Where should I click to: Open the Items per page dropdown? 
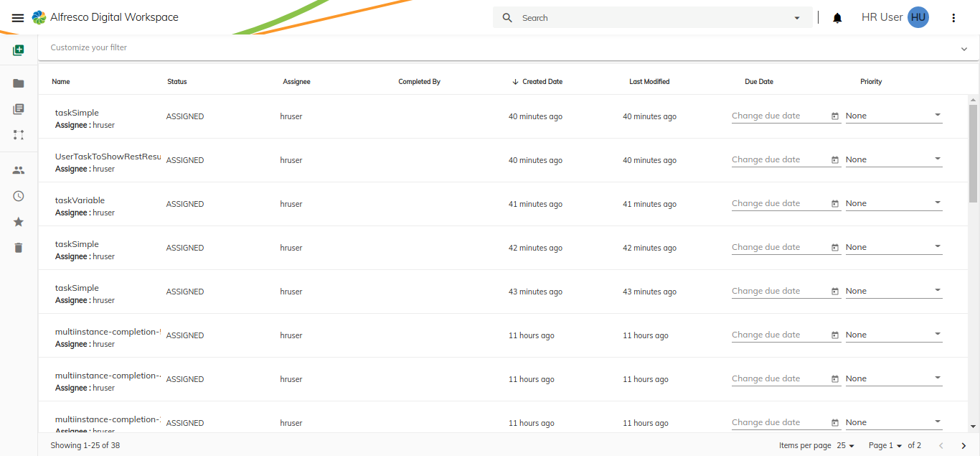(x=846, y=446)
